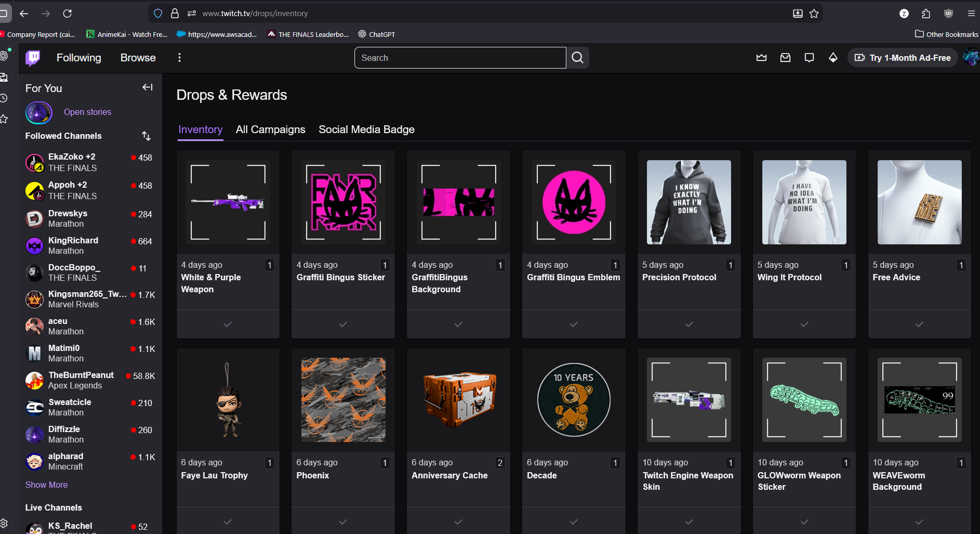Sort the Followed Channels list
Image resolution: width=980 pixels, height=534 pixels.
click(x=146, y=136)
